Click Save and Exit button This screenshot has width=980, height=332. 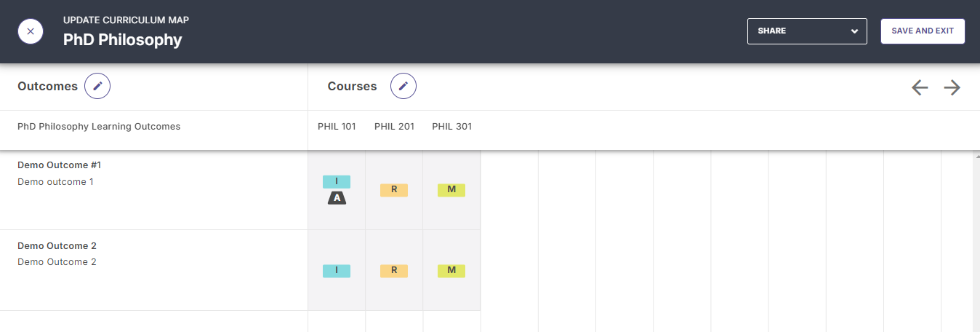click(923, 31)
